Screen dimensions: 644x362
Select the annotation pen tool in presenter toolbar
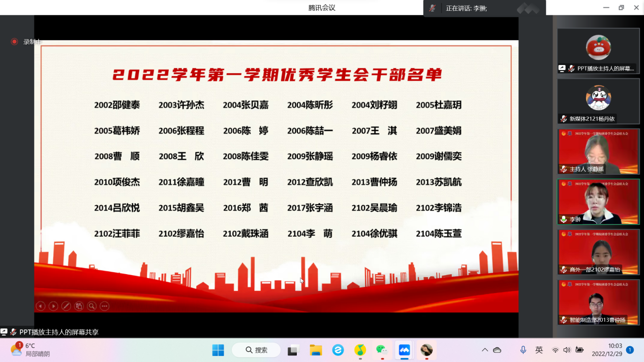(67, 306)
